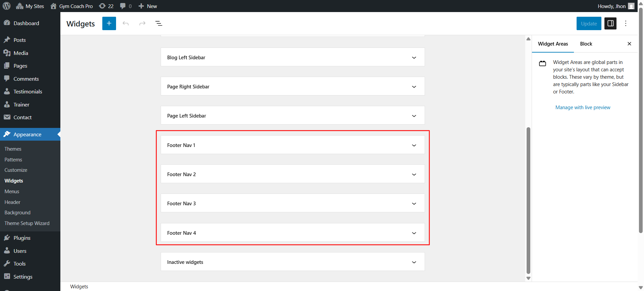The image size is (644, 291).
Task: Click the Appearance paintbrush icon
Action: [x=7, y=134]
